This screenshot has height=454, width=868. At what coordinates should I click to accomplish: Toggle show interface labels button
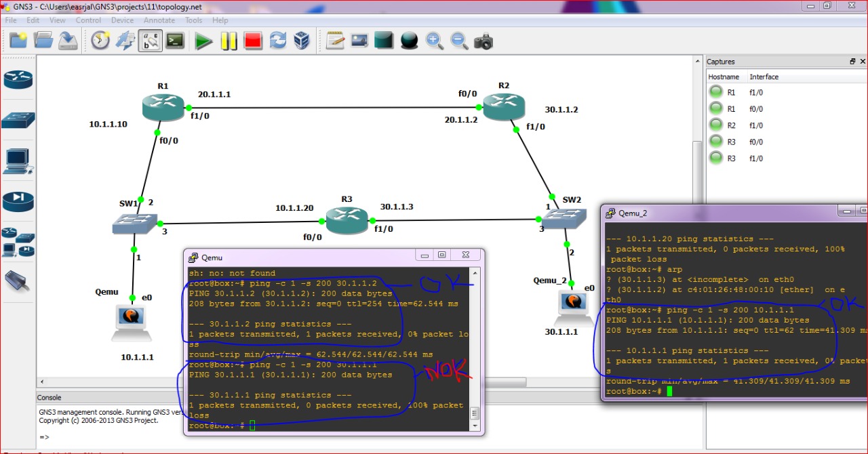150,41
